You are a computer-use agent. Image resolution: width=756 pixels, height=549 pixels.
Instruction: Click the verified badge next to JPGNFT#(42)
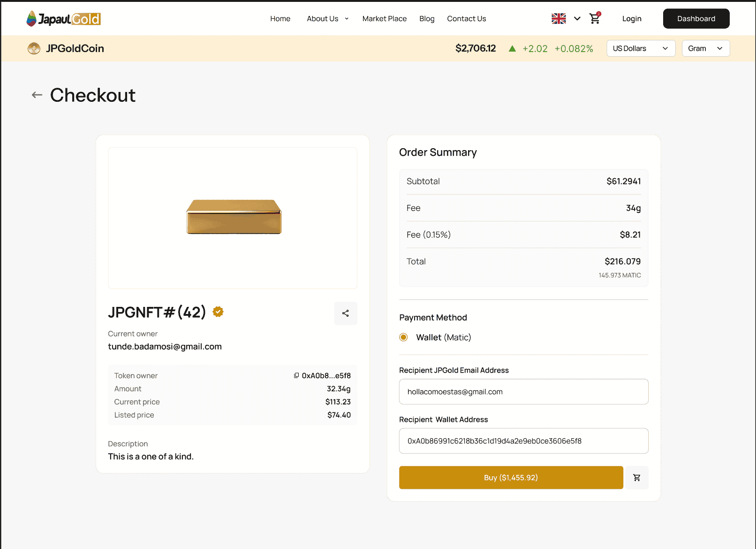pos(218,312)
